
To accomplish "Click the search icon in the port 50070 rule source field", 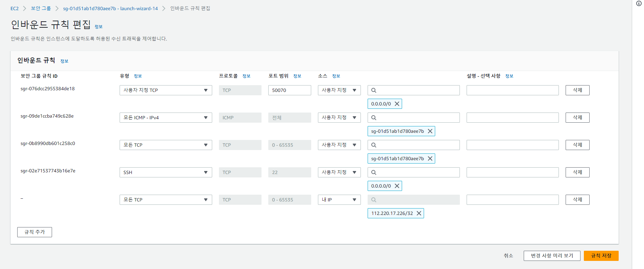I will [374, 90].
